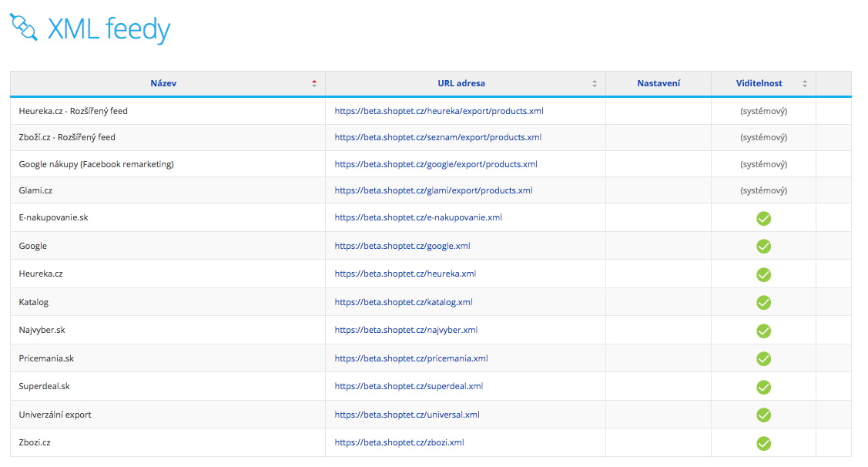
Task: Open the e-nakupovanie.xml feed link
Action: point(418,217)
